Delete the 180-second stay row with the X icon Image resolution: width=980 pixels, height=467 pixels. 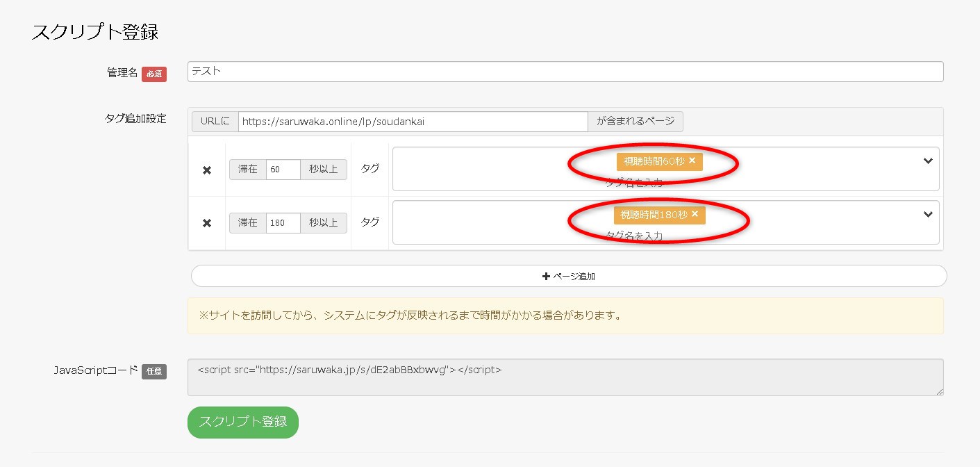[206, 223]
